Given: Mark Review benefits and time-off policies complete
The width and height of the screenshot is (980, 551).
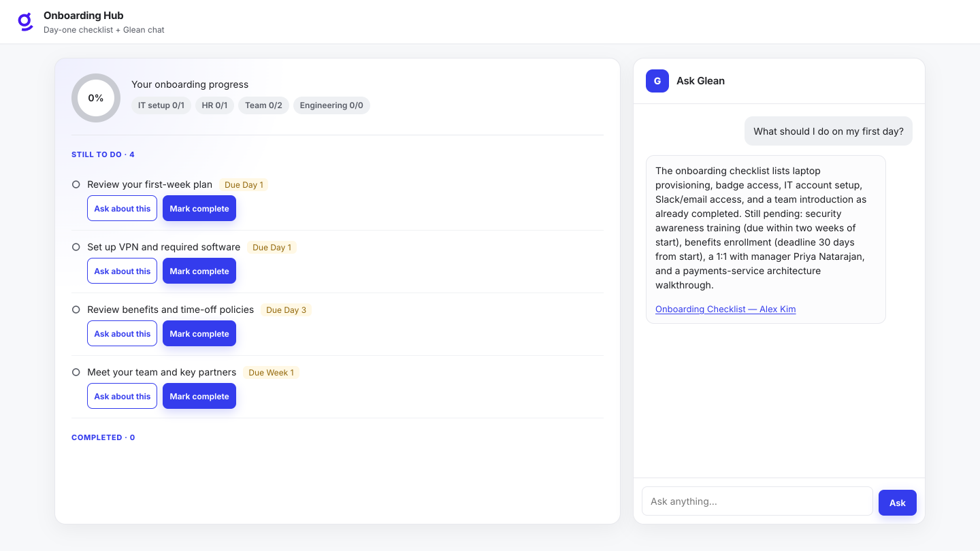Looking at the screenshot, I should tap(199, 333).
